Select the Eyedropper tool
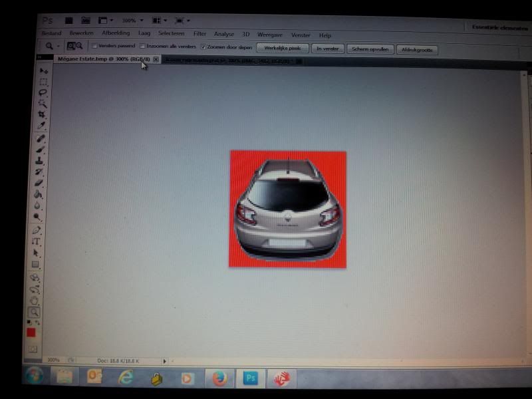The image size is (532, 399). tap(41, 126)
